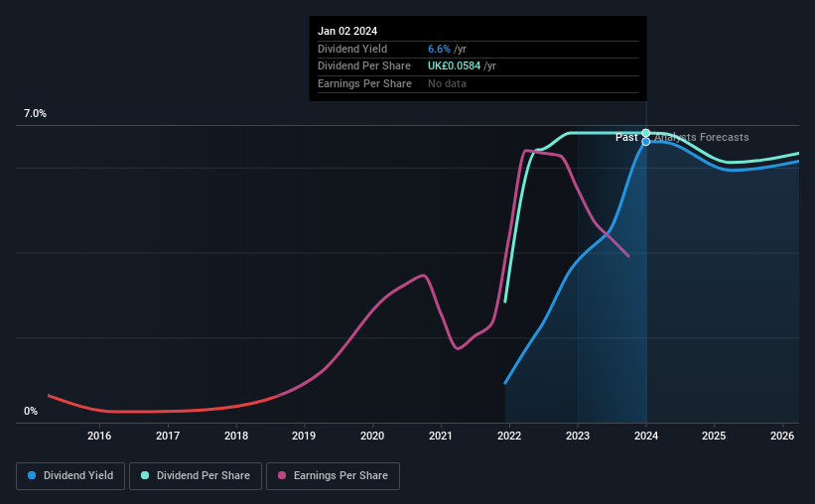Click the 2022 x-axis label
Screen dimensions: 815x504
(509, 436)
